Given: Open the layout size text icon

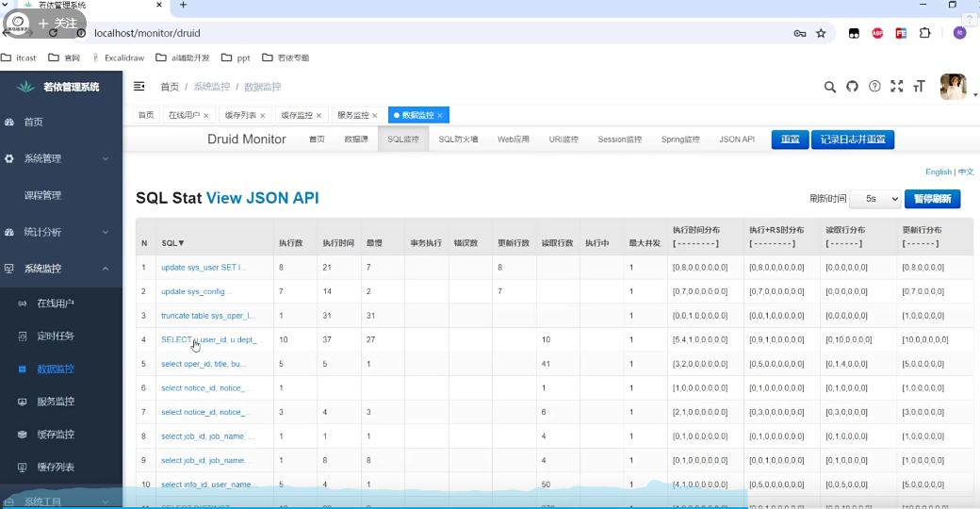Looking at the screenshot, I should pyautogui.click(x=919, y=87).
